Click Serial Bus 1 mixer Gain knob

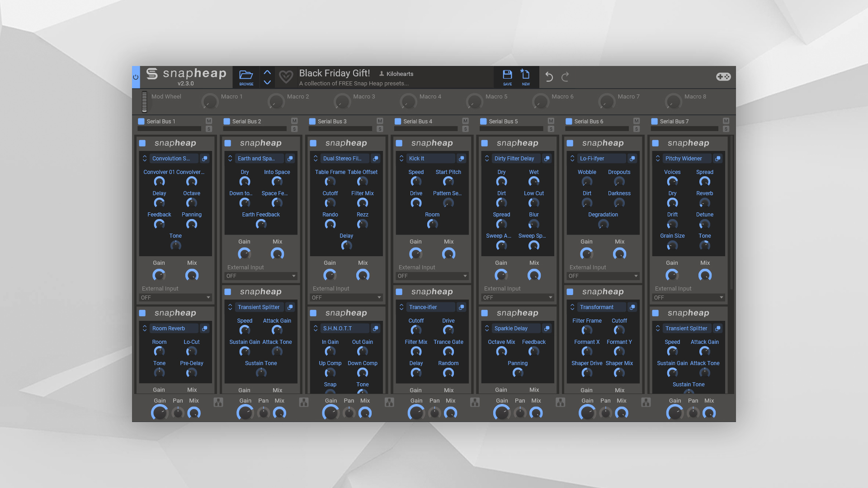click(x=160, y=413)
